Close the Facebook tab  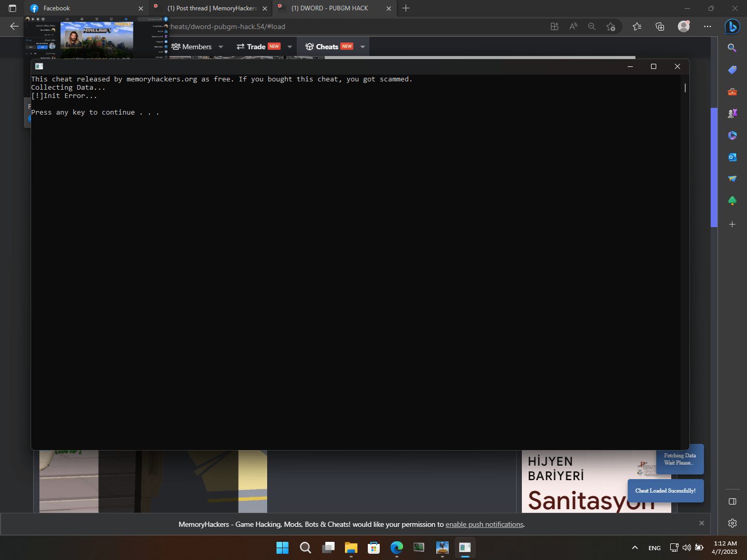point(141,8)
